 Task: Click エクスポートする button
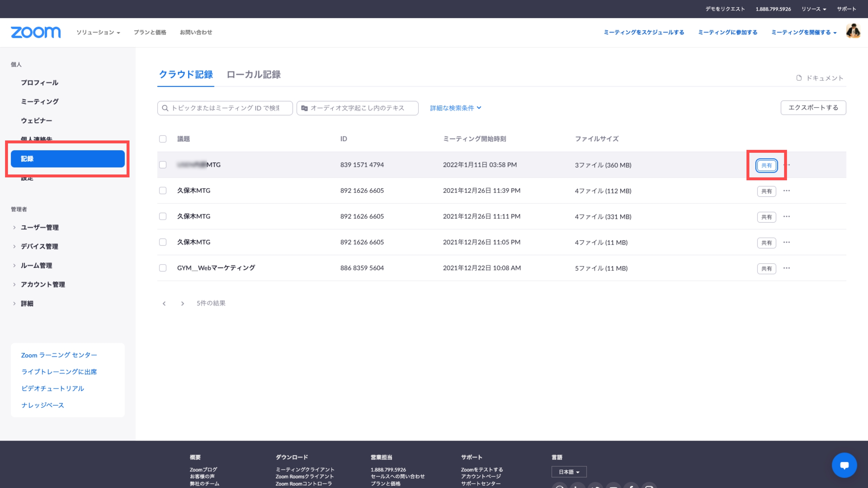coord(813,108)
